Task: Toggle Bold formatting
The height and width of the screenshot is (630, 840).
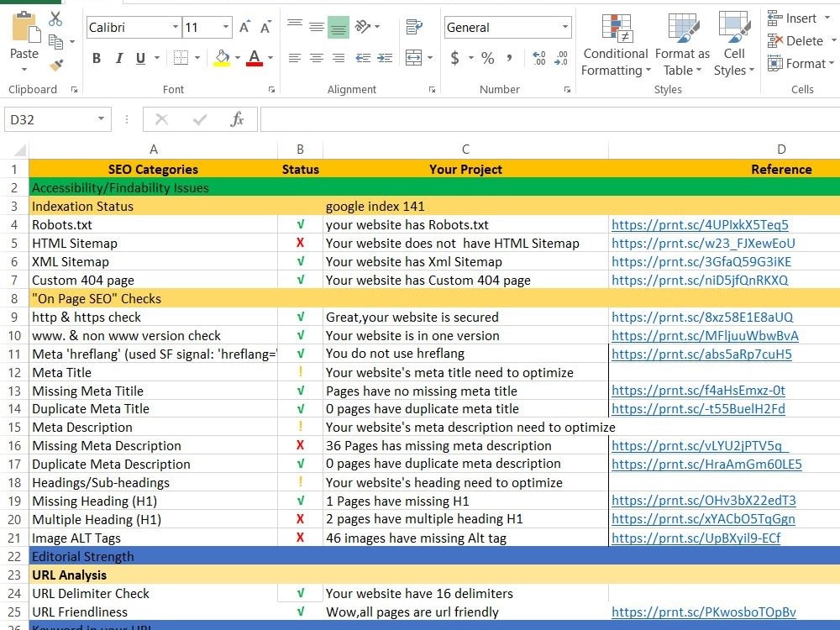Action: (x=97, y=58)
